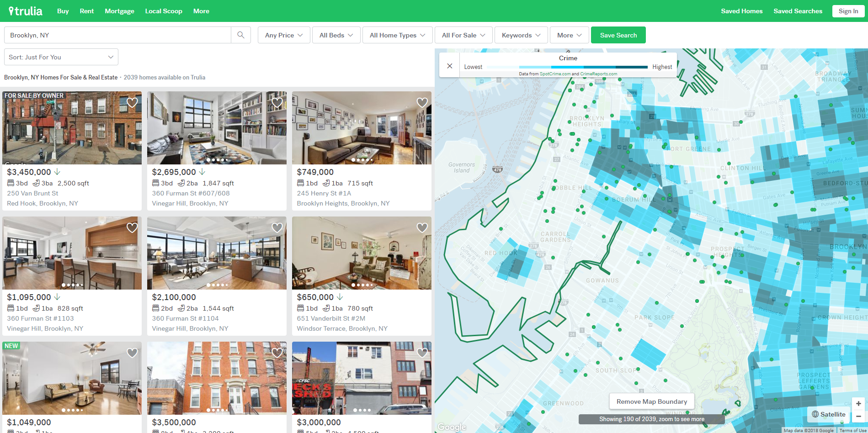Image resolution: width=868 pixels, height=433 pixels.
Task: Click the search magnifier icon
Action: pos(241,35)
